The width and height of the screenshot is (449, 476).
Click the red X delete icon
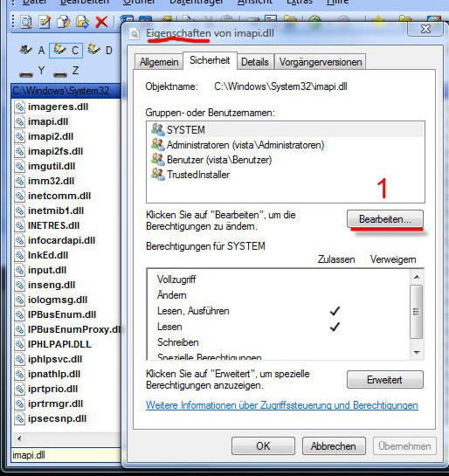point(101,22)
